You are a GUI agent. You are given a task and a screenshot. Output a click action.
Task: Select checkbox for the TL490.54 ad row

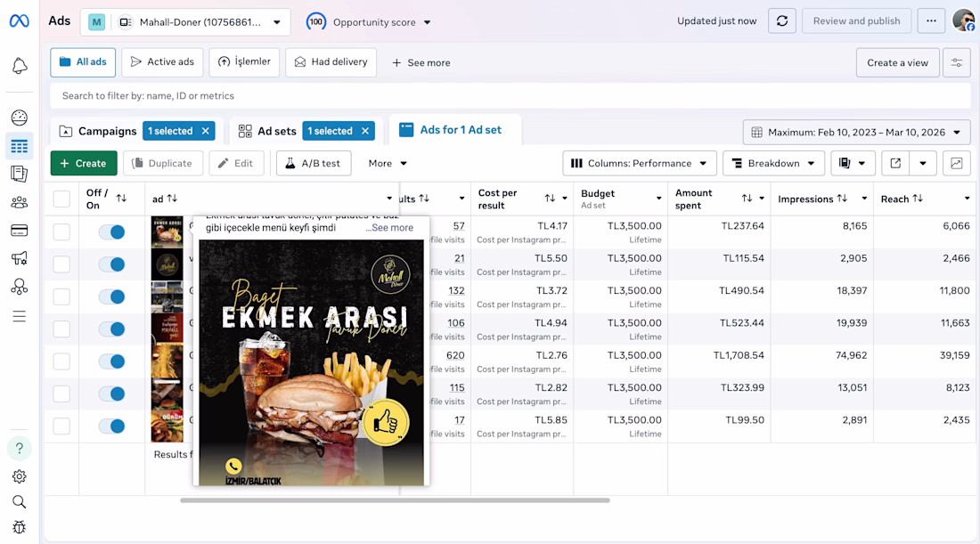[61, 296]
